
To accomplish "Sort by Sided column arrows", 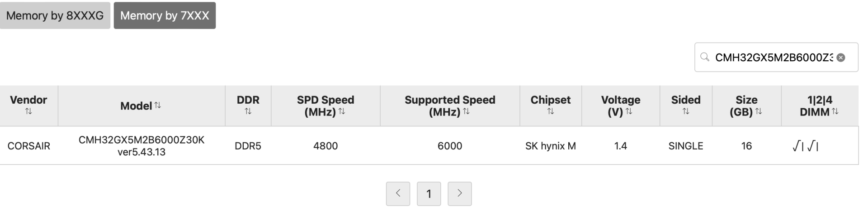I will point(685,111).
